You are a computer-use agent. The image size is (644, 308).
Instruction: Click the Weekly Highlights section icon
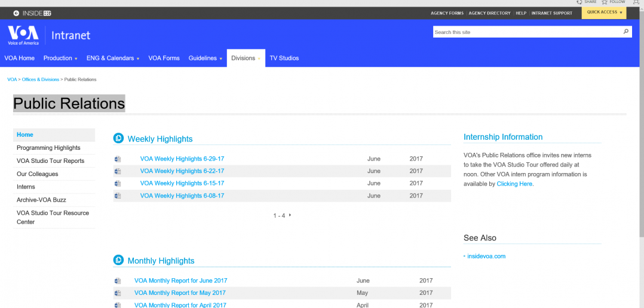tap(118, 138)
